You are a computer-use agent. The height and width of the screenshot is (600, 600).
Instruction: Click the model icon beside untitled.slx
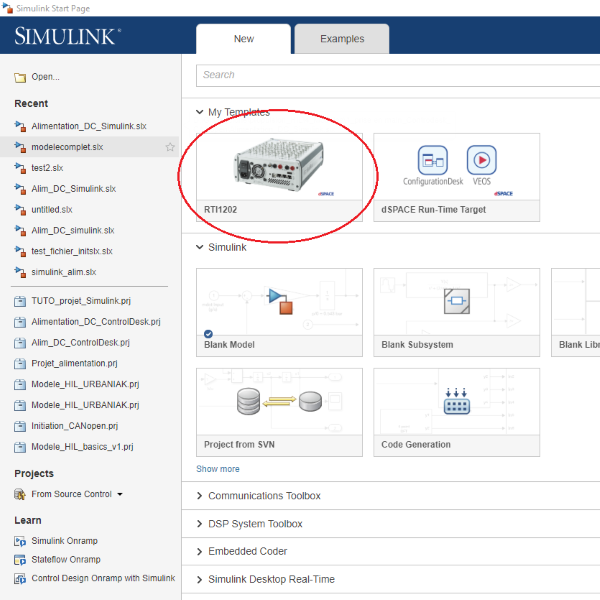(x=20, y=209)
